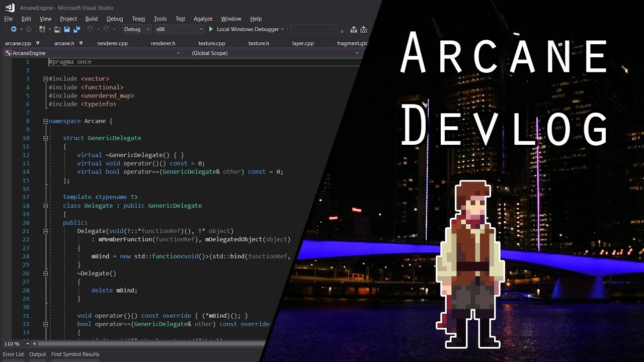
Task: Open the x86 platform dropdown
Action: [179, 29]
